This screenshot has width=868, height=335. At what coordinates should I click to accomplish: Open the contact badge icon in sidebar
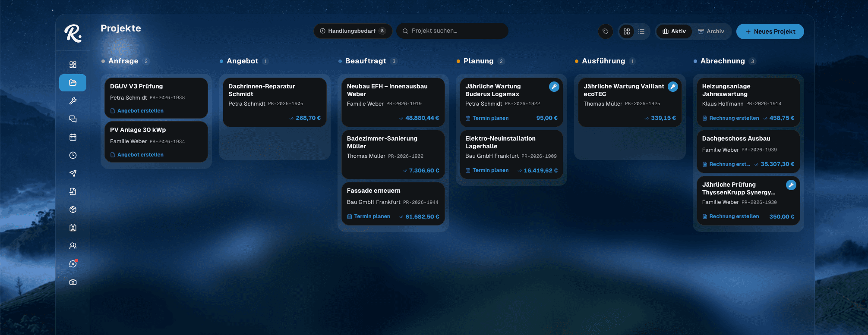click(x=73, y=228)
